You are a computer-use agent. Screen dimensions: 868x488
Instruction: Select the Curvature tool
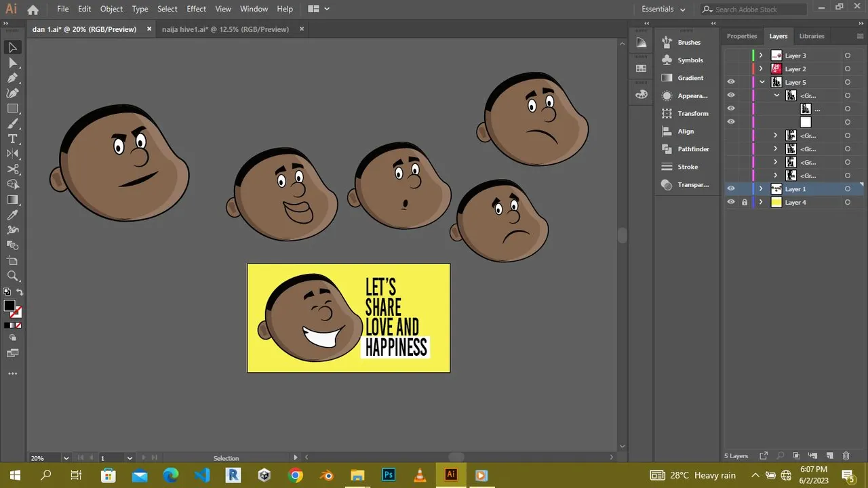tap(13, 94)
